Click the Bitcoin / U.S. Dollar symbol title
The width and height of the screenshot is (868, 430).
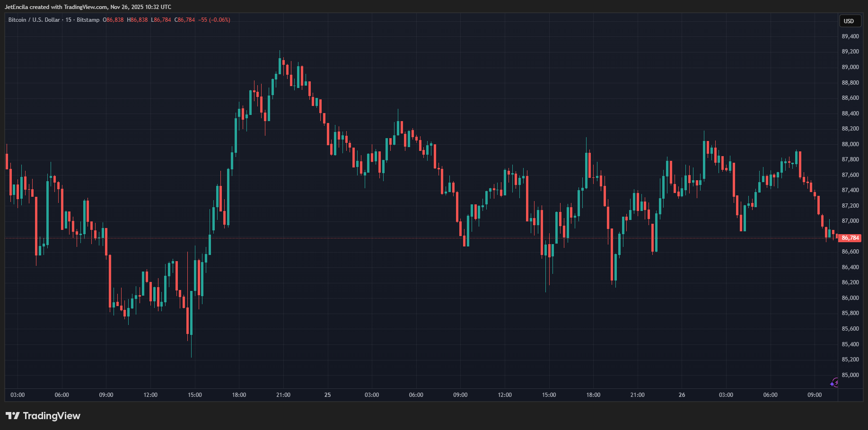(x=34, y=20)
